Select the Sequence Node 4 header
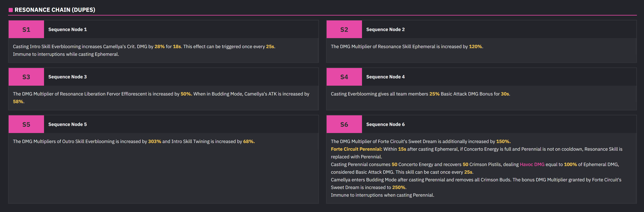 (385, 77)
